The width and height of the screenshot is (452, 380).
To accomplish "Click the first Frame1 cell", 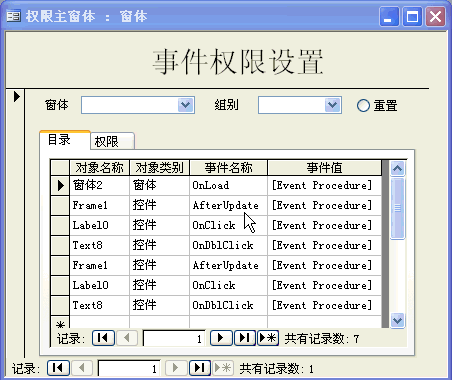I will pos(99,205).
